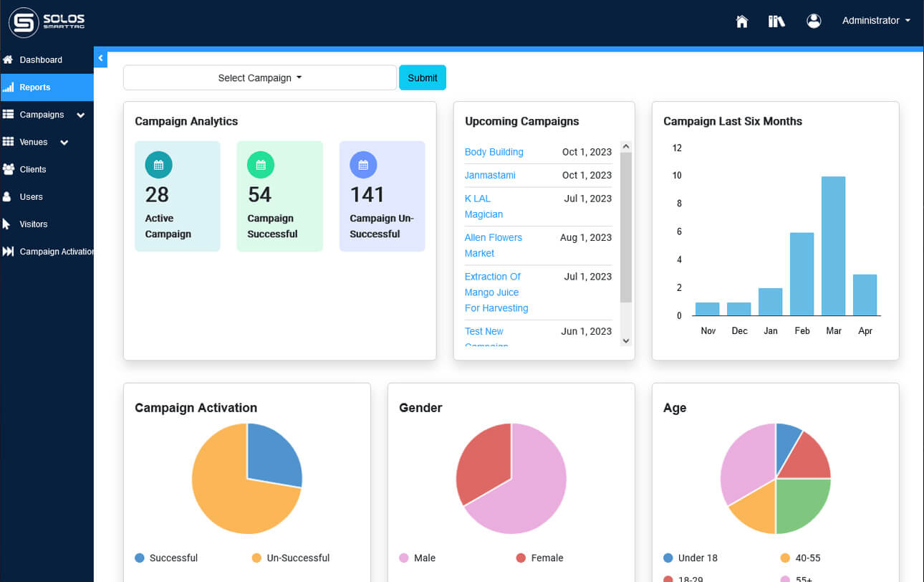Image resolution: width=924 pixels, height=582 pixels.
Task: Go to Dashboard in the sidebar
Action: pos(41,60)
